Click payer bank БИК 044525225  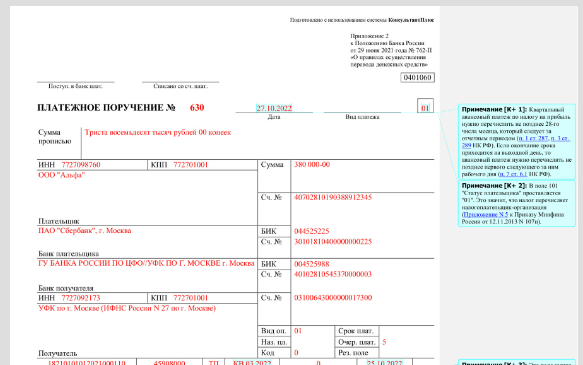[x=312, y=231]
